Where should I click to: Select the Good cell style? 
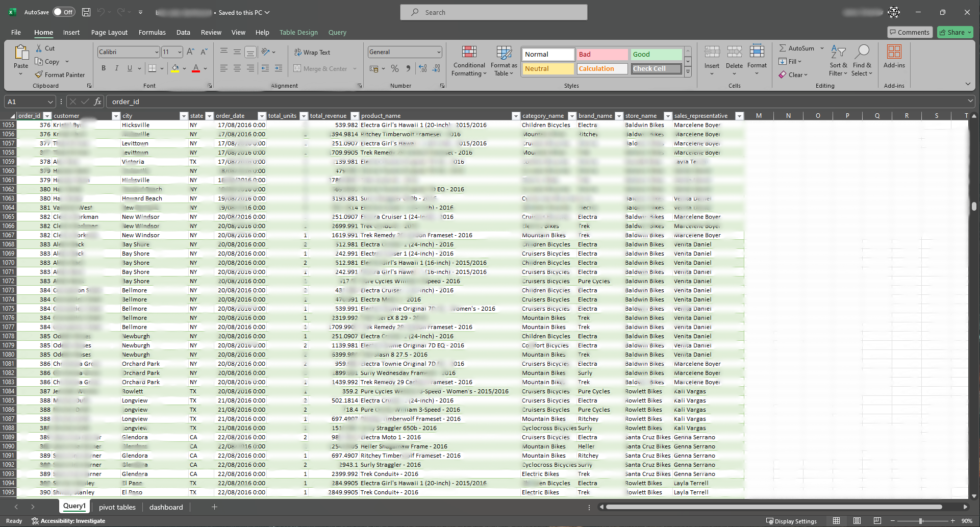click(656, 55)
